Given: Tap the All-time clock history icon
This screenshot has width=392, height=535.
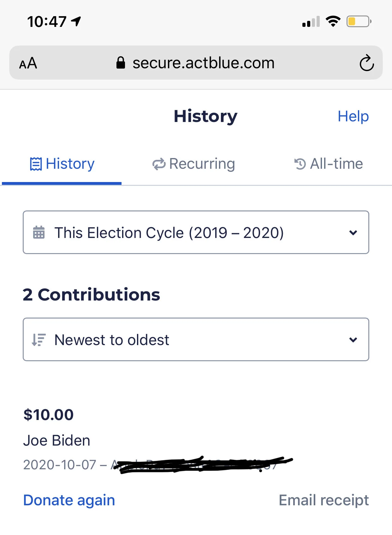Looking at the screenshot, I should point(300,164).
